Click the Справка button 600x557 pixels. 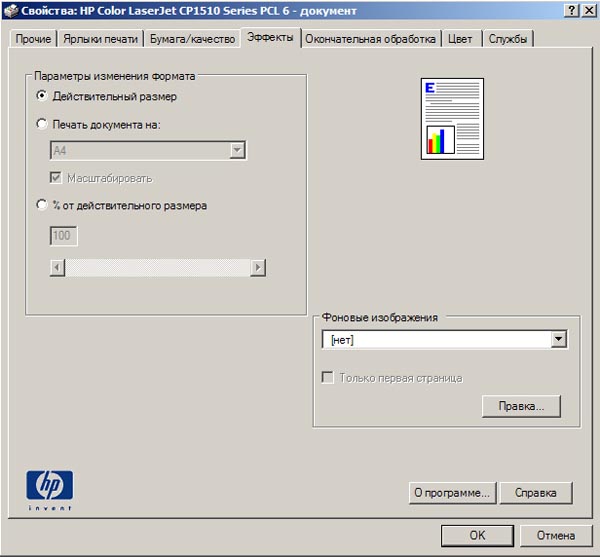pos(536,493)
